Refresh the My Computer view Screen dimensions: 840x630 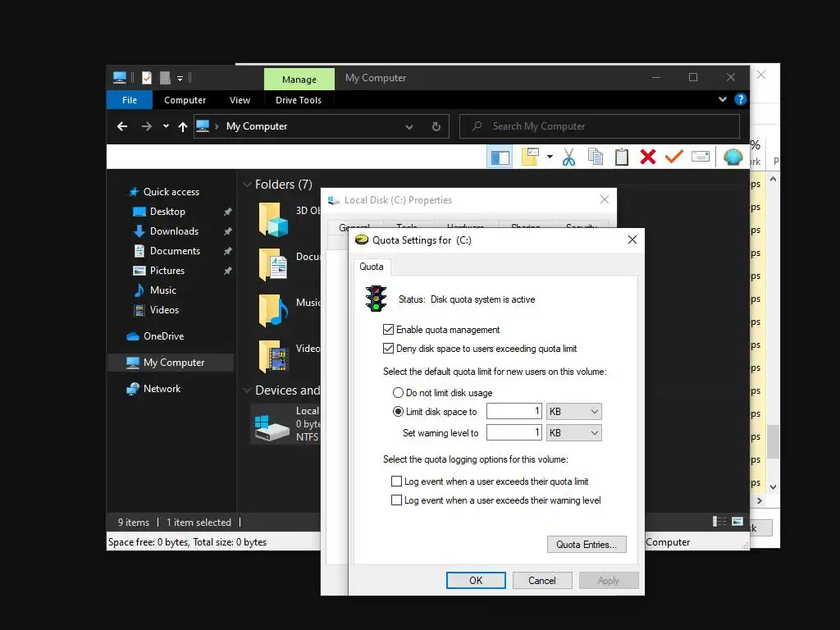pos(436,126)
